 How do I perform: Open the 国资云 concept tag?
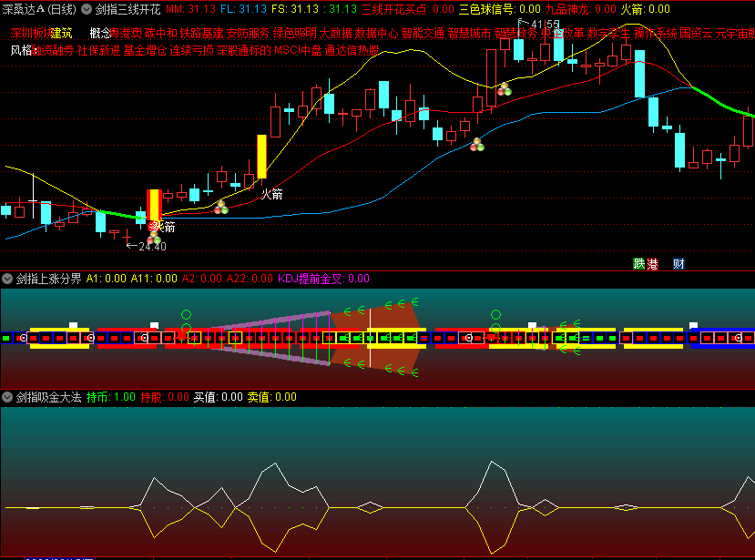click(696, 33)
